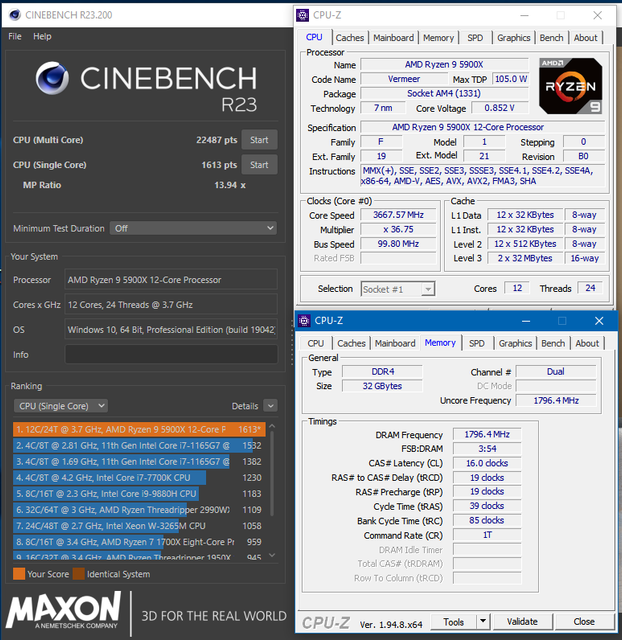This screenshot has width=622, height=640.
Task: Click the MAXON logo
Action: coord(63,610)
